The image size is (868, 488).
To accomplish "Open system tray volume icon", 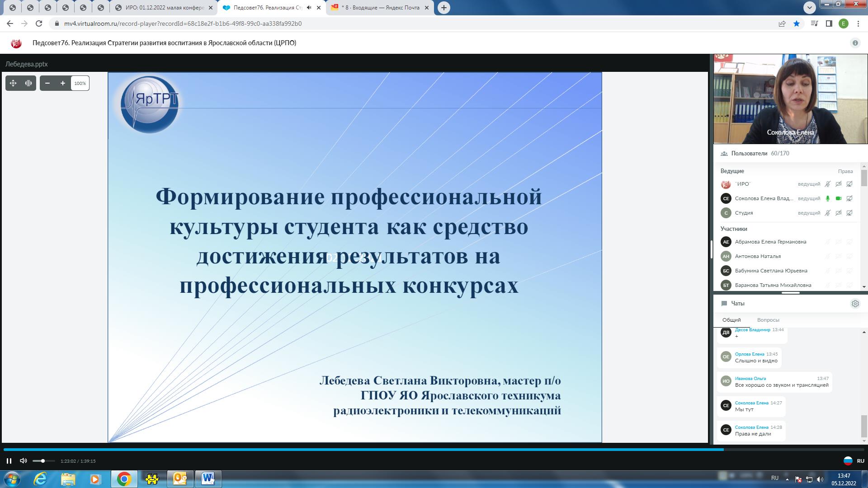I will click(820, 479).
